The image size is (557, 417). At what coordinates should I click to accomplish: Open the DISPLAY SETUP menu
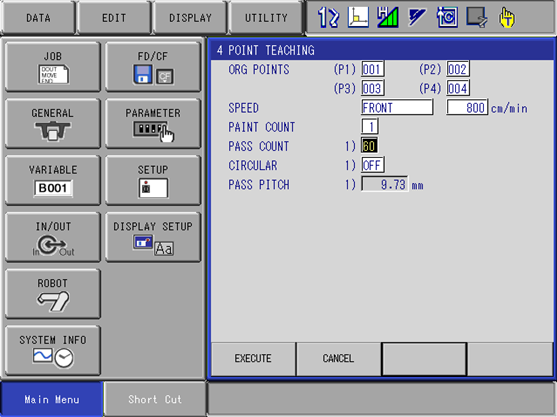[153, 237]
